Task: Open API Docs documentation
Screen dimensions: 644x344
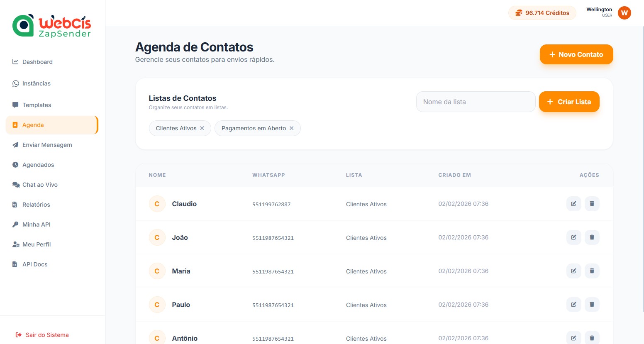Action: 35,264
